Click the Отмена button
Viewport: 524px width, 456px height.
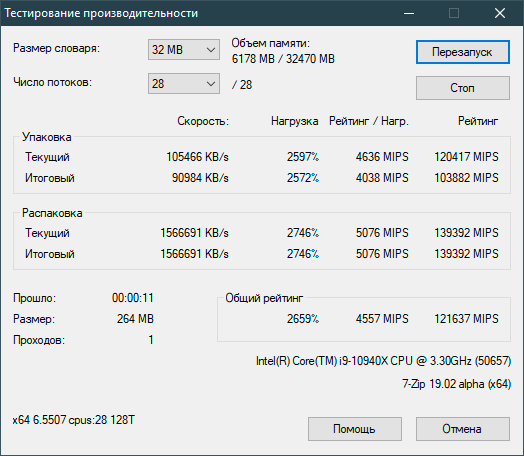463,429
